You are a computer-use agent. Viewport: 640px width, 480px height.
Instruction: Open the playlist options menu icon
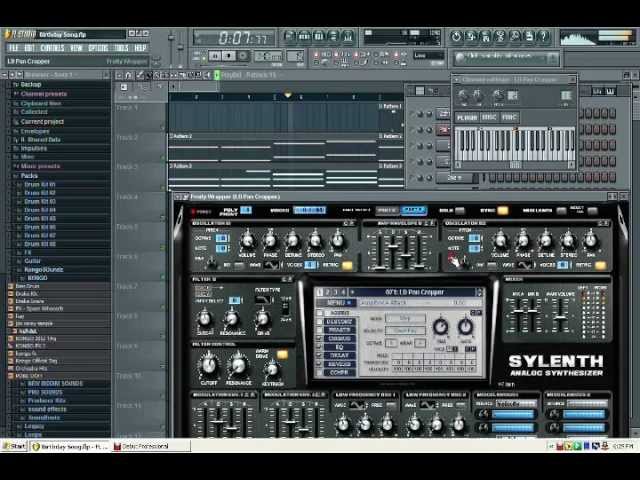tap(119, 75)
